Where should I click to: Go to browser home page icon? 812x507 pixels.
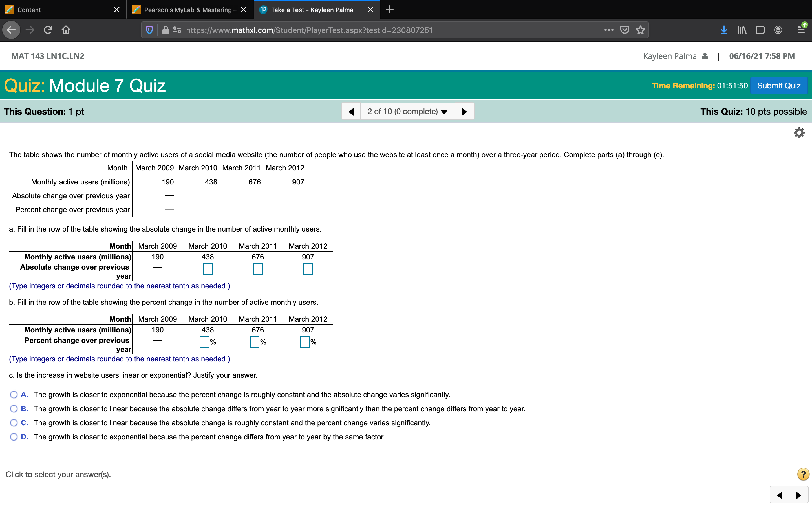coord(66,30)
